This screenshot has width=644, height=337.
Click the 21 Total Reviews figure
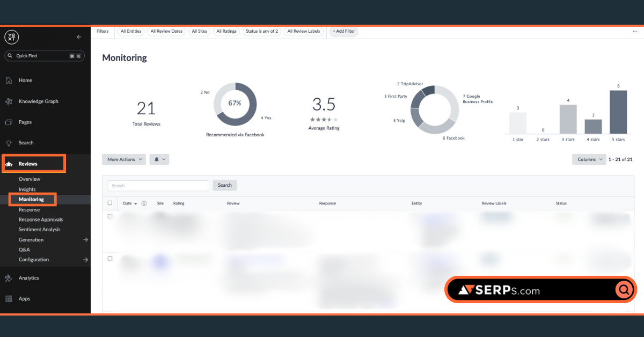click(x=146, y=108)
